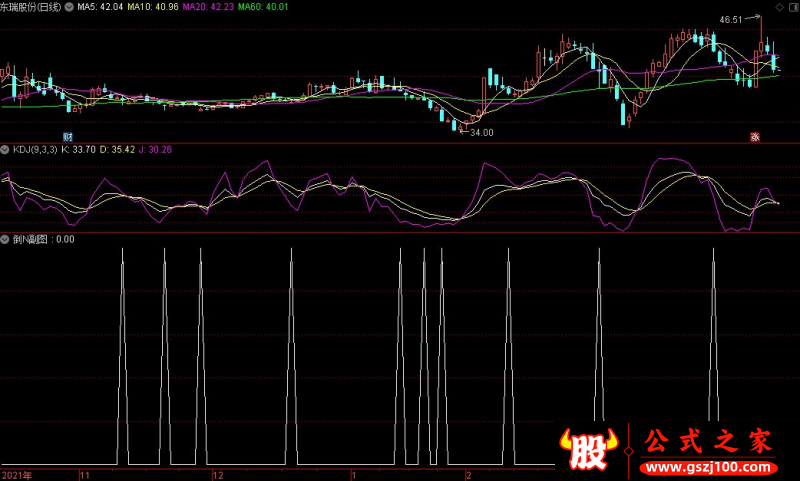Screen dimensions: 800x481
Task: Click the KDJ(9,3,3) indicator name
Action: [x=35, y=149]
